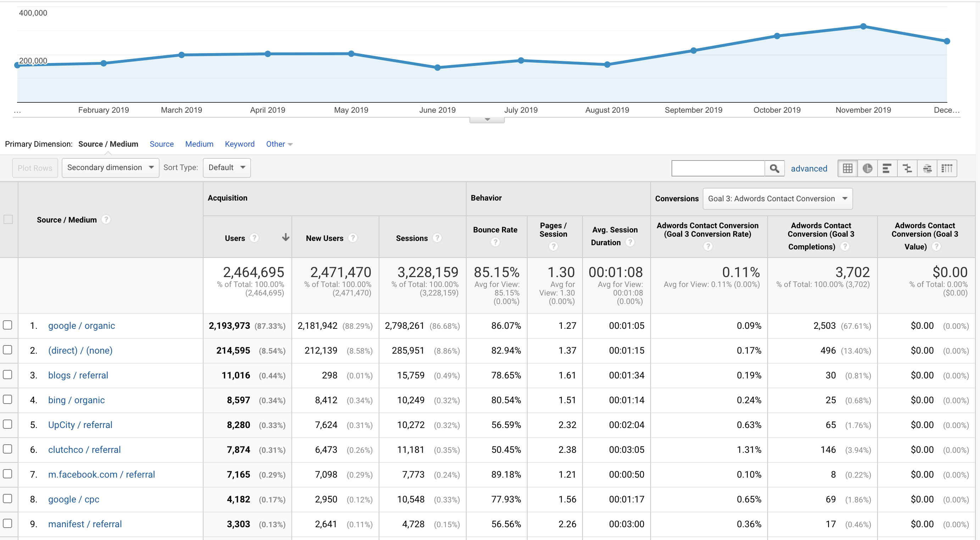Select the Pivot table view icon
Viewport: 980px width, 540px height.
click(947, 168)
